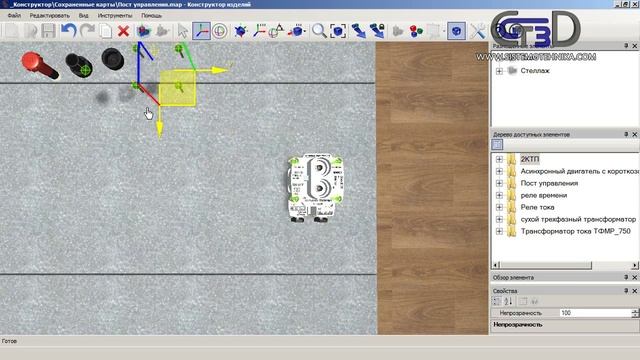The height and width of the screenshot is (360, 640).
Task: Click the elements tree scroll right arrow
Action: coord(635,265)
